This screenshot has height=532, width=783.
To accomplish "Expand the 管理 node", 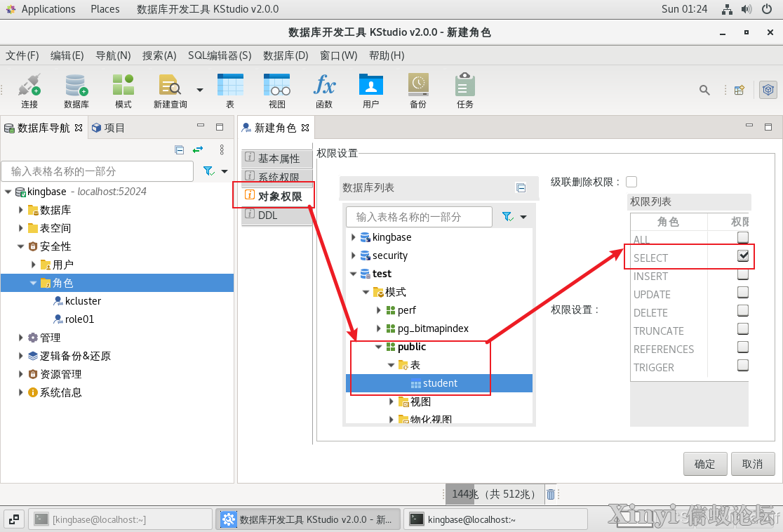I will 20,338.
